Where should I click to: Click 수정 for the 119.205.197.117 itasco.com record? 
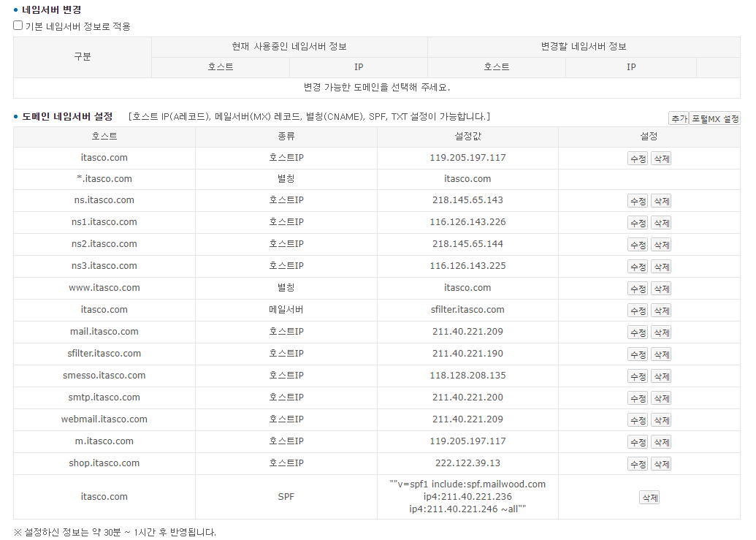pyautogui.click(x=638, y=159)
